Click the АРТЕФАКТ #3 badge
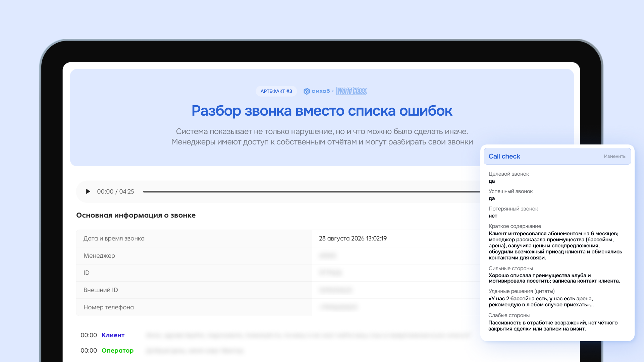The image size is (644, 362). 276,91
